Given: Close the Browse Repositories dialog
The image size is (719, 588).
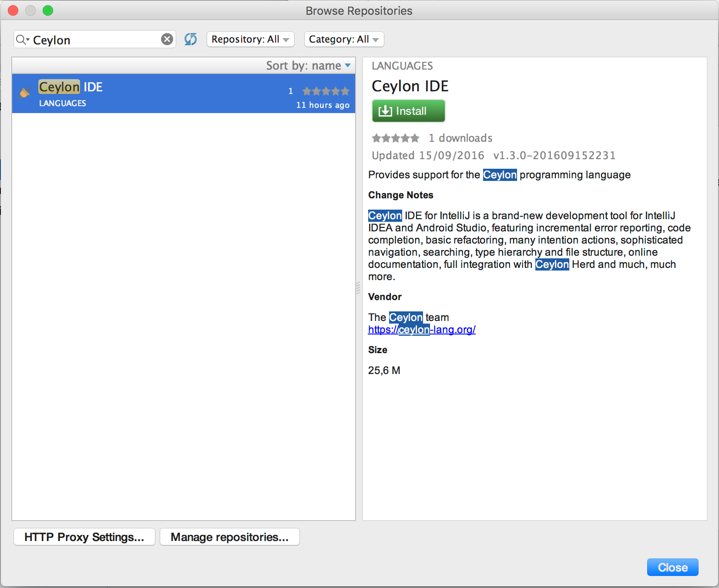Looking at the screenshot, I should tap(672, 567).
